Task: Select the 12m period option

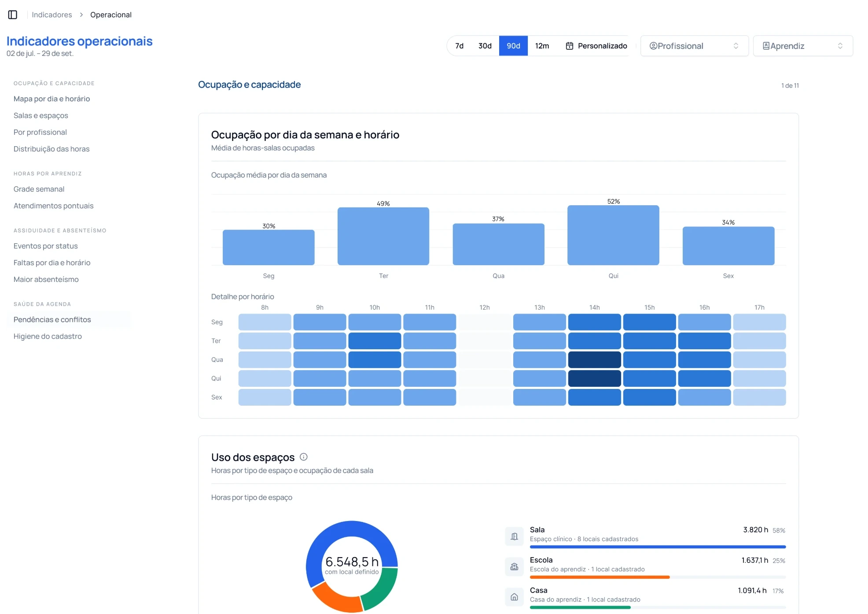Action: (542, 46)
